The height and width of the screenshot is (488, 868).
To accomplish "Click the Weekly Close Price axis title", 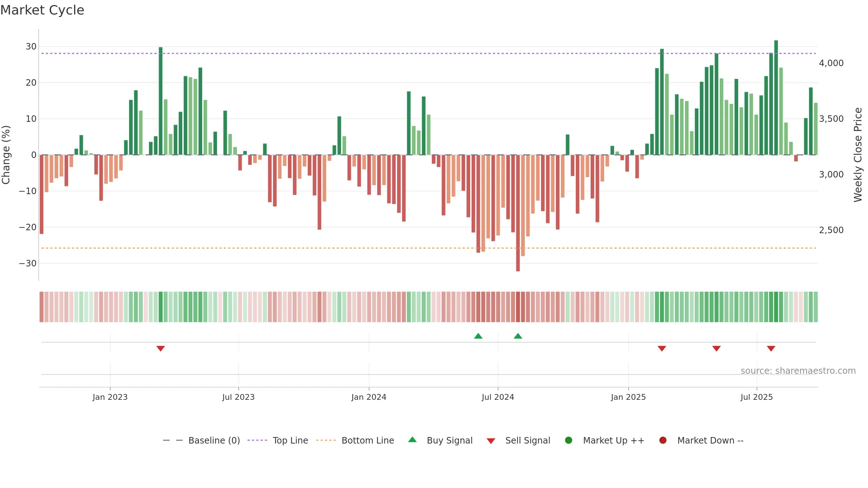I will tap(858, 155).
